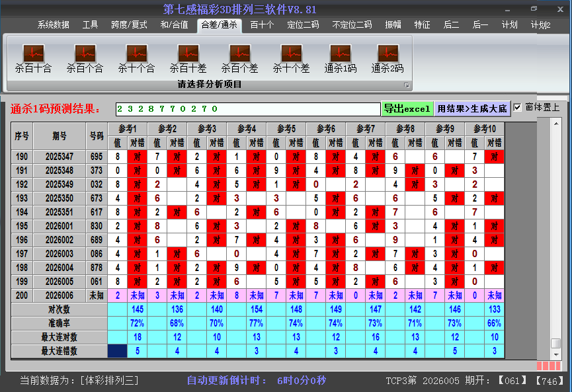The width and height of the screenshot is (572, 392).
Task: Expand the ribbon group dialog launcher
Action: pos(407,85)
